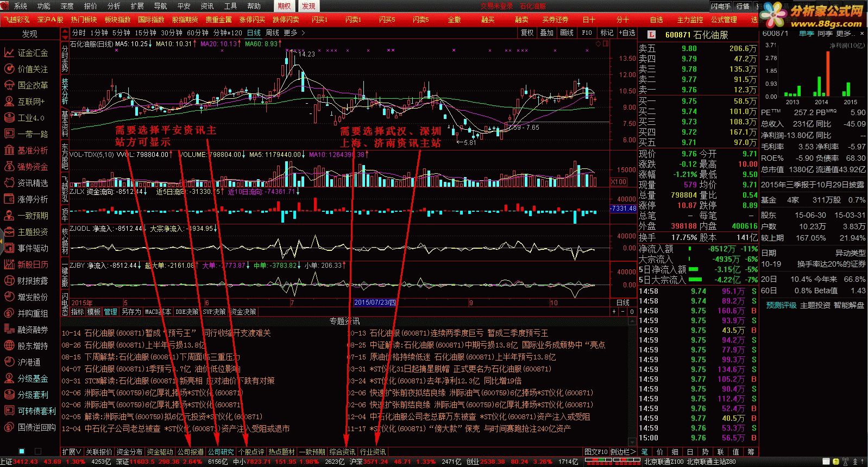The image size is (868, 467).
Task: Switch to 期权 top tab
Action: [x=284, y=6]
